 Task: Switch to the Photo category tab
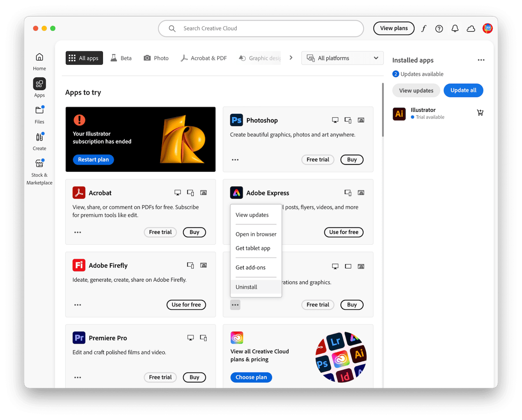pos(156,58)
